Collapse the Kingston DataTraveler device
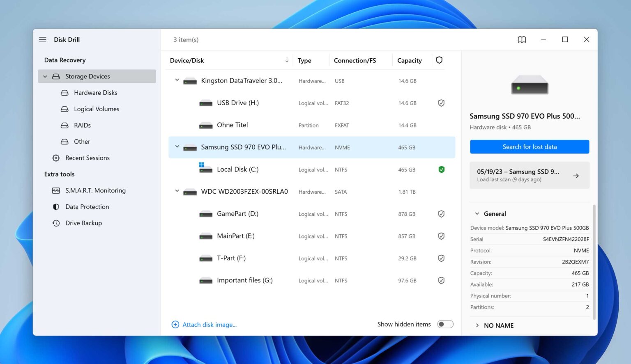631x364 pixels. tap(177, 80)
